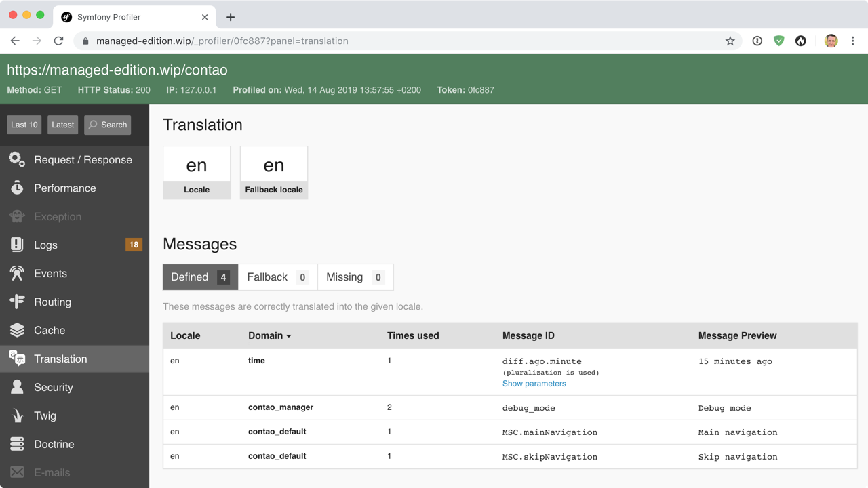Image resolution: width=868 pixels, height=488 pixels.
Task: Click the Logs icon in sidebar
Action: click(x=17, y=245)
